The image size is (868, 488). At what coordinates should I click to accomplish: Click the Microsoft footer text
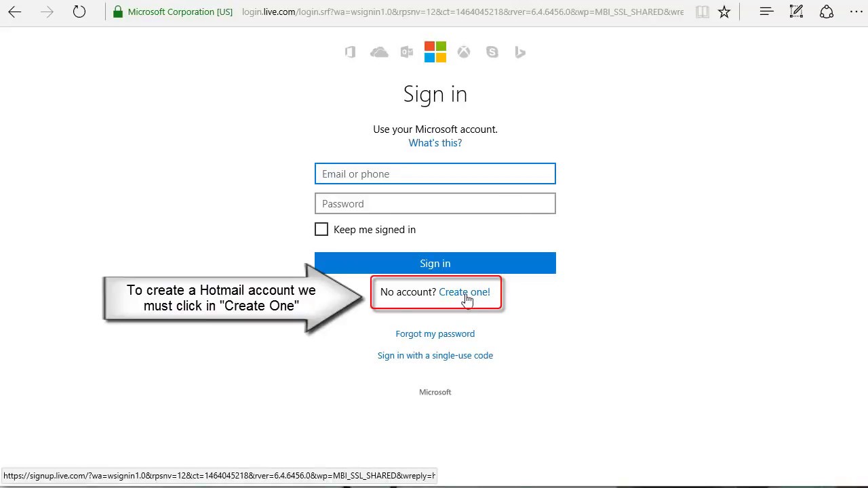coord(435,392)
